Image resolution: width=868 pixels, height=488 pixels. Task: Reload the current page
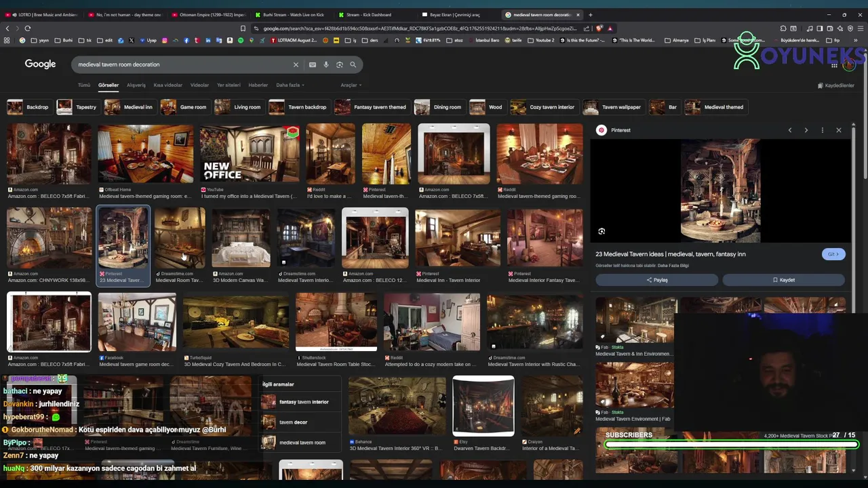click(28, 28)
